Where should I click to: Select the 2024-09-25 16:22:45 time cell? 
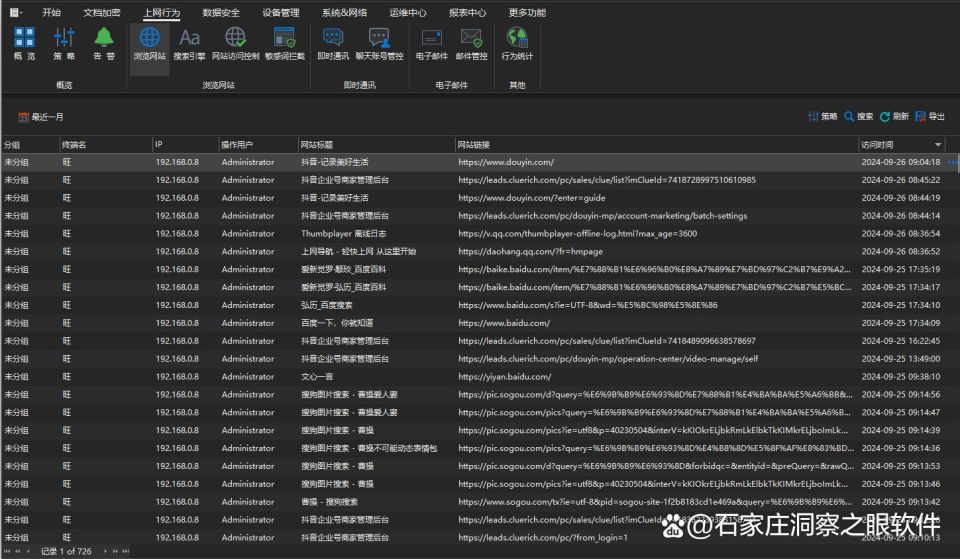[x=901, y=340]
